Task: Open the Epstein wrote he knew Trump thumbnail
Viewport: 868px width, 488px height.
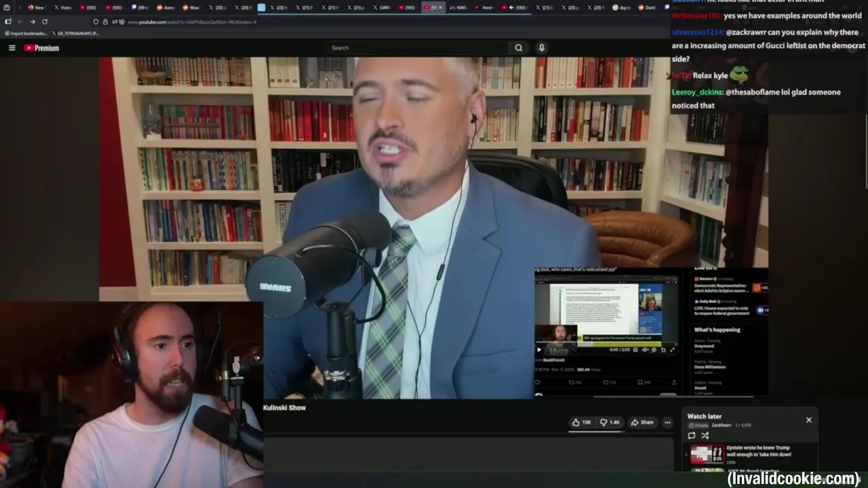Action: pyautogui.click(x=707, y=454)
